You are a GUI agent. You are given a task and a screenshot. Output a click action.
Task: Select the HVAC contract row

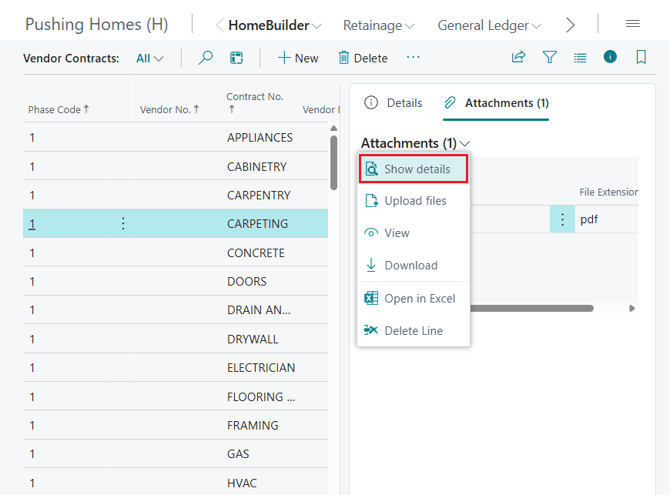pos(175,483)
